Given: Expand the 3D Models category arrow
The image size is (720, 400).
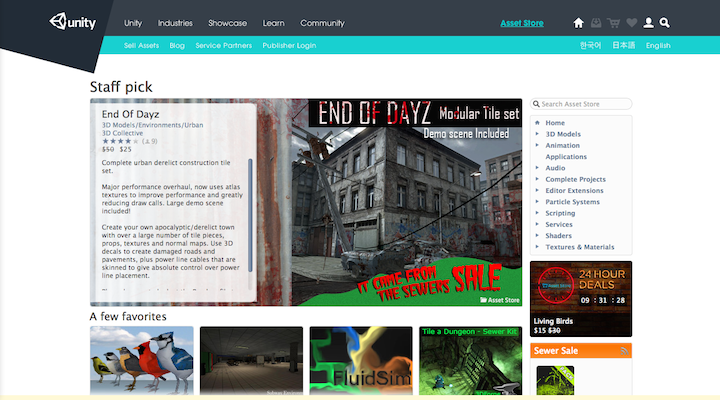Looking at the screenshot, I should tap(537, 134).
